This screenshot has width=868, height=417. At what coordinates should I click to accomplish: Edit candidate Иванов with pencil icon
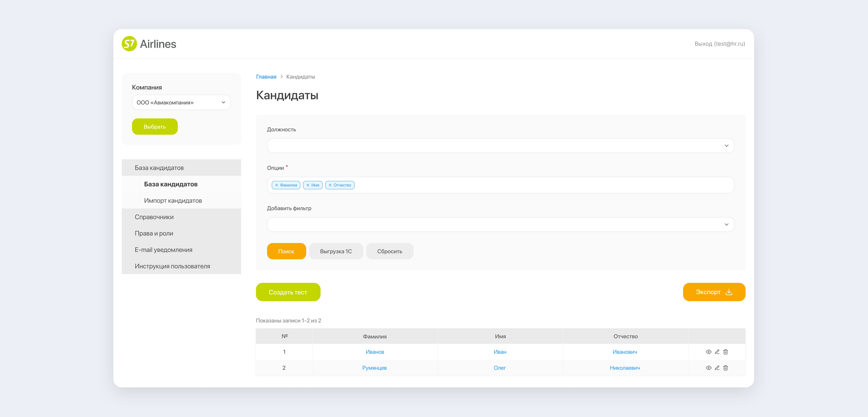pyautogui.click(x=717, y=352)
